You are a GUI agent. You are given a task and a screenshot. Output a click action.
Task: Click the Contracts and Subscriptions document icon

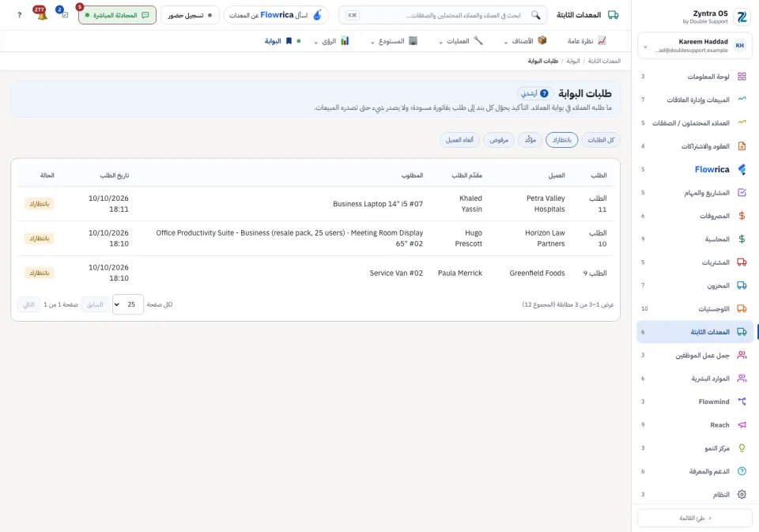pos(742,145)
